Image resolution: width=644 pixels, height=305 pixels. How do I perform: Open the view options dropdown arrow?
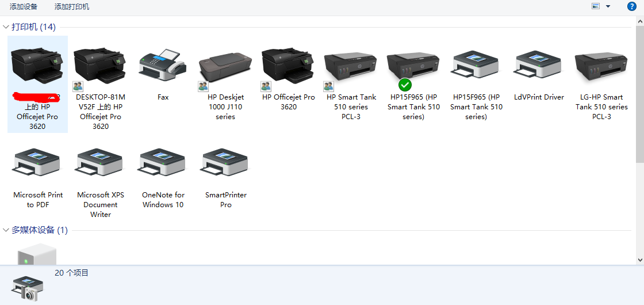(x=608, y=6)
